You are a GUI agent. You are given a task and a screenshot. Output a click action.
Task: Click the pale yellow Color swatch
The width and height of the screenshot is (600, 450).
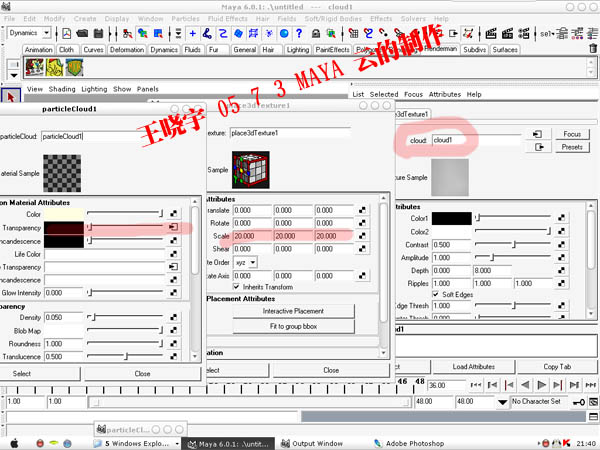pyautogui.click(x=64, y=214)
